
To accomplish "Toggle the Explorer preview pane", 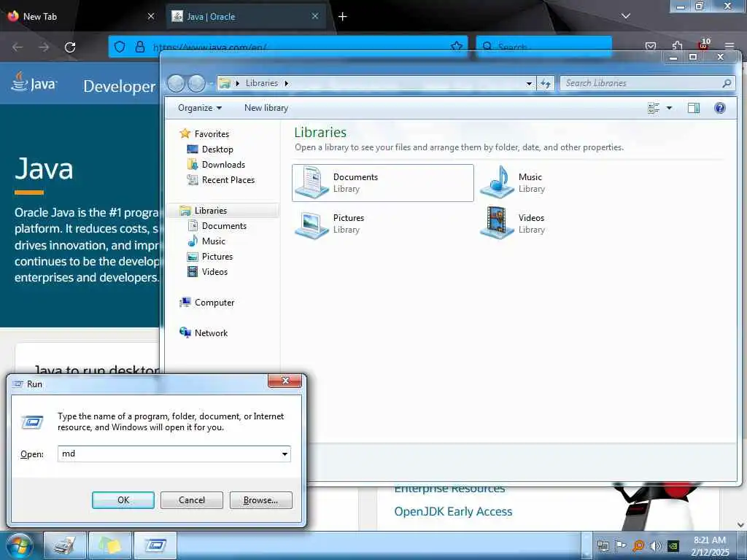I will tap(694, 108).
